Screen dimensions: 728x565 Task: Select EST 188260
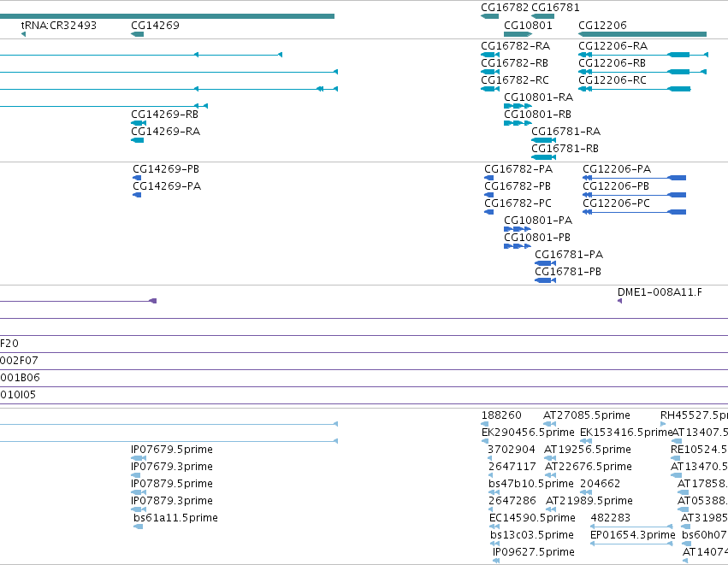[501, 415]
